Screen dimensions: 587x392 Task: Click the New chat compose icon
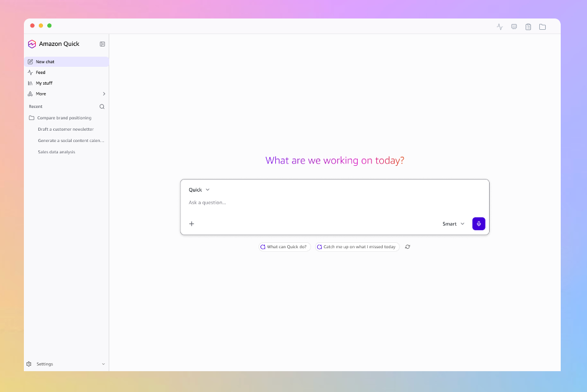30,61
